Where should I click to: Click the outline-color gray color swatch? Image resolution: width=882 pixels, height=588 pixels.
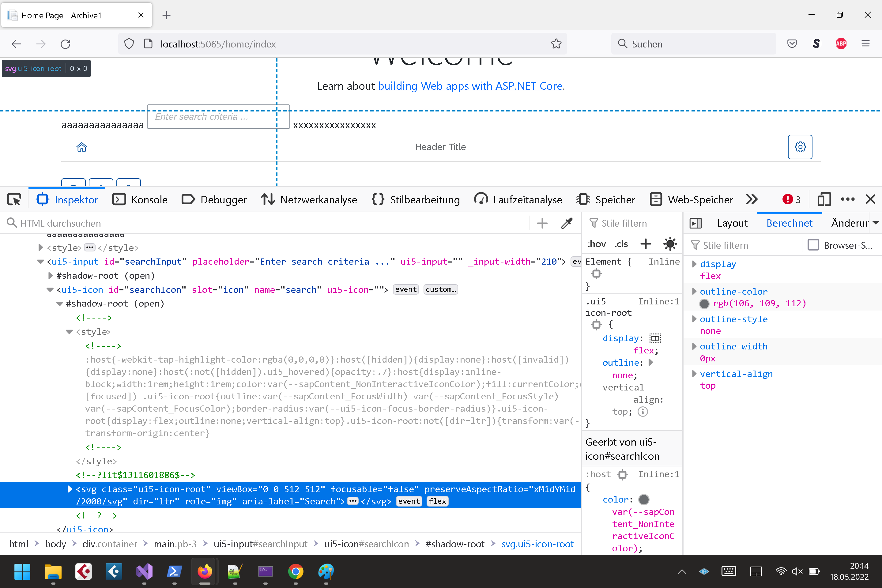tap(704, 303)
